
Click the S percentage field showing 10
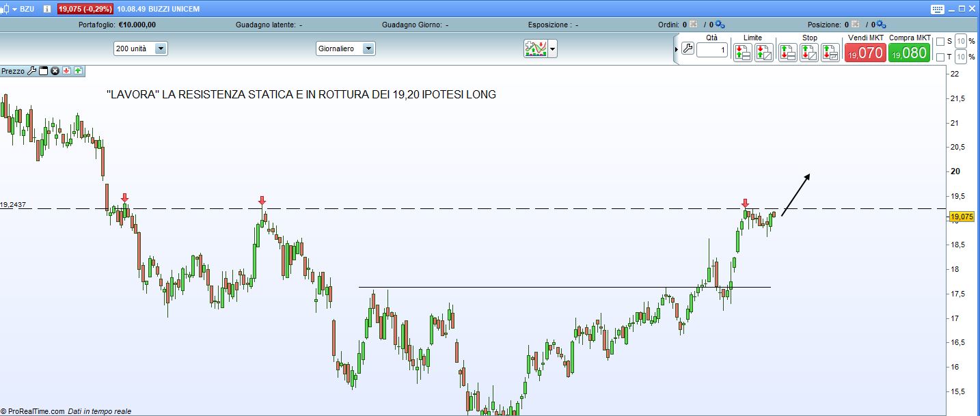pyautogui.click(x=961, y=41)
